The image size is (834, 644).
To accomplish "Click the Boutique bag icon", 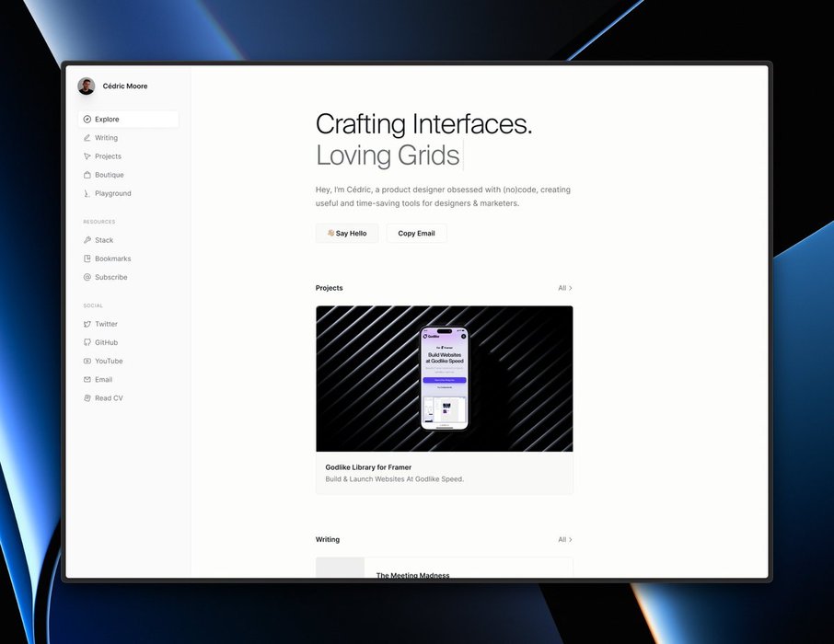I will [87, 175].
